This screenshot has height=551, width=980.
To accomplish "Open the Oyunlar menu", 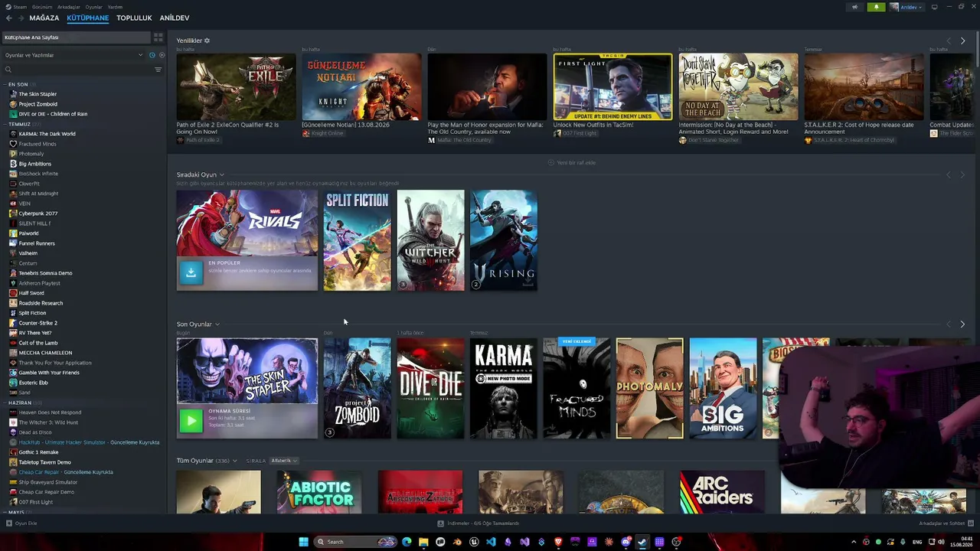I will [93, 7].
